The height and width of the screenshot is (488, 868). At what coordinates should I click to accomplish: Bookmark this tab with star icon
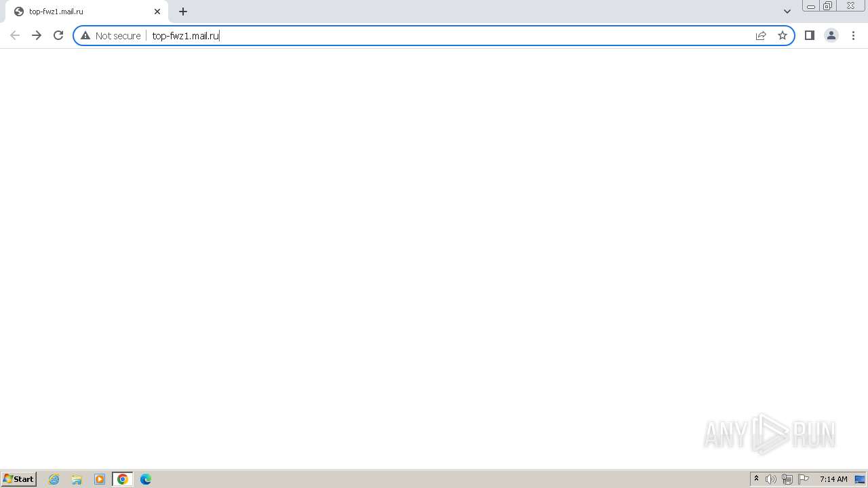point(783,35)
